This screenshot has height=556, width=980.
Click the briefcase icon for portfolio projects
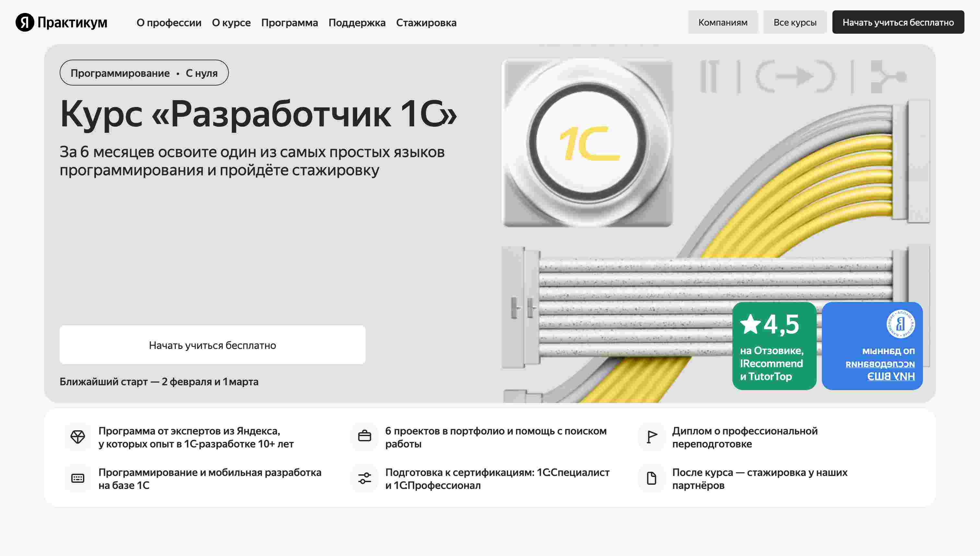click(x=364, y=437)
